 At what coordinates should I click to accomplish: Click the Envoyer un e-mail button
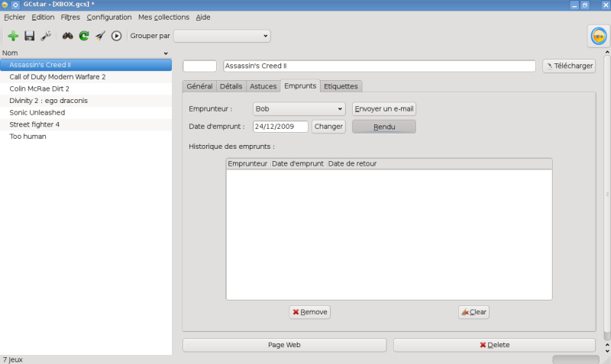point(383,109)
